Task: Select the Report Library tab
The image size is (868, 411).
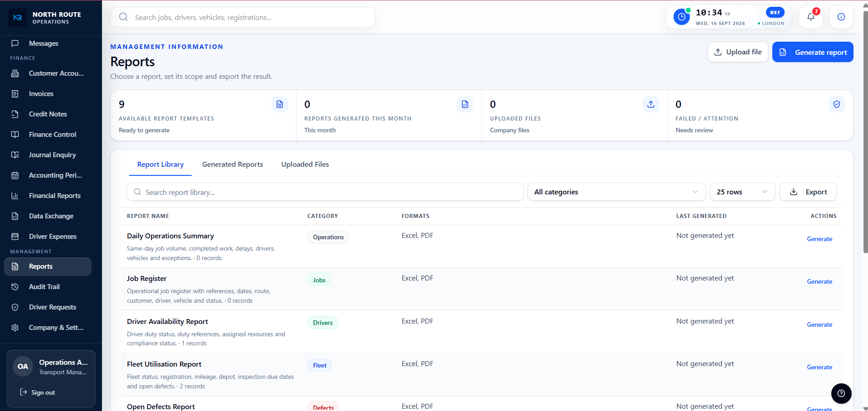Action: pyautogui.click(x=160, y=164)
